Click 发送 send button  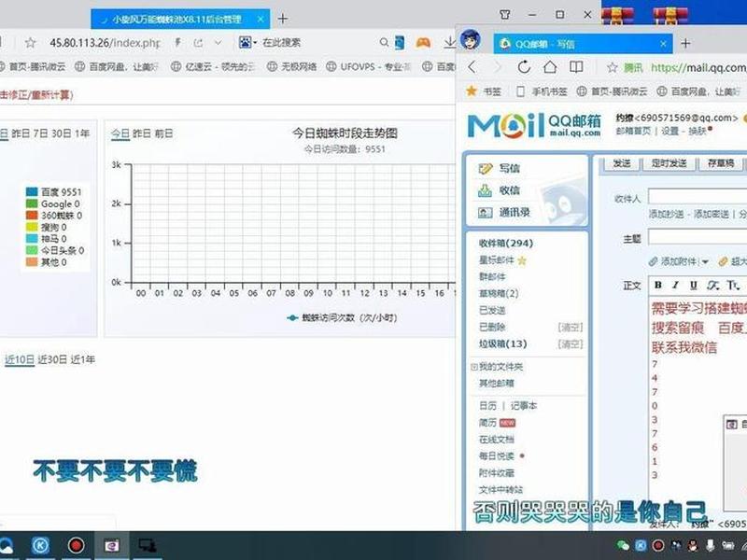(x=622, y=163)
